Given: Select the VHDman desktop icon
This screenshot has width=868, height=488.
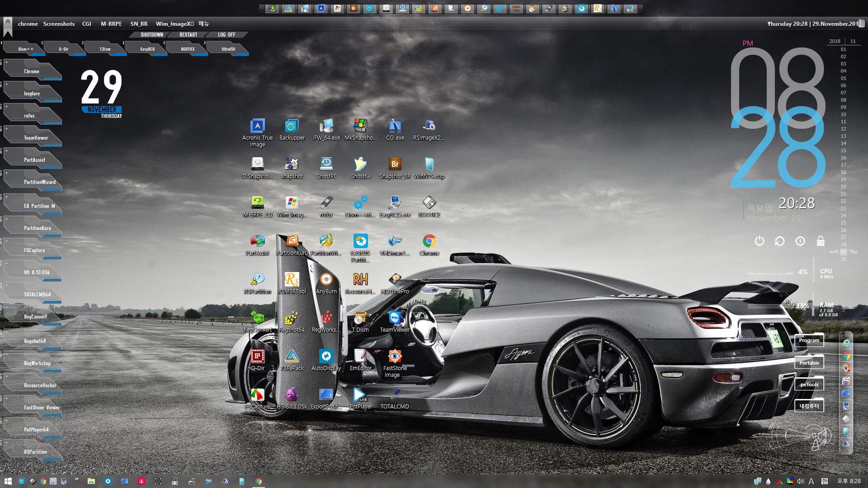Looking at the screenshot, I should [395, 245].
